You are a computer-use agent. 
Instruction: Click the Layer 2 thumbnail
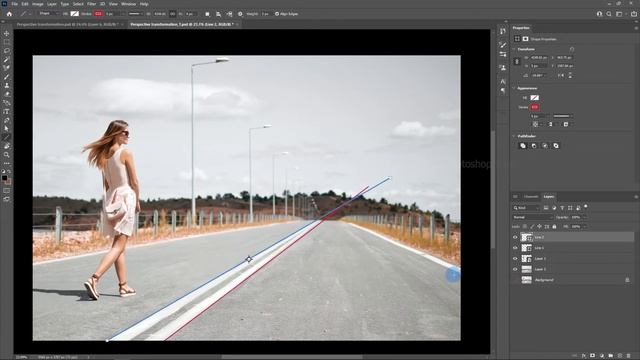click(x=527, y=258)
